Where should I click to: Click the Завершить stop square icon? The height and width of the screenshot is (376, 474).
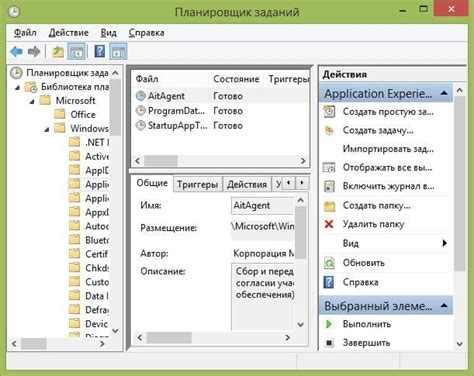(329, 343)
